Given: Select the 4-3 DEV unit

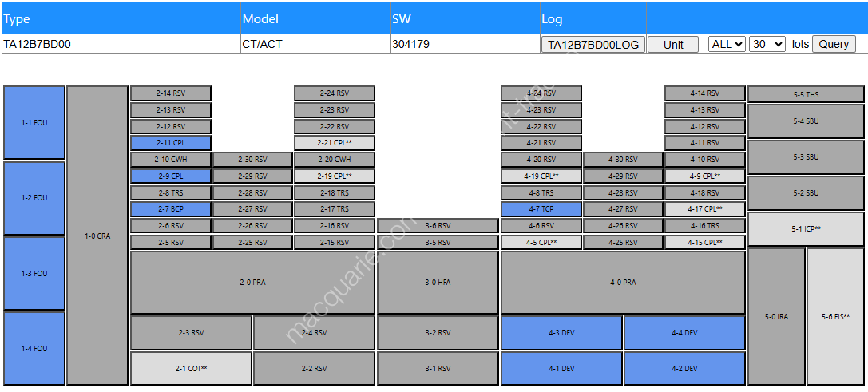Looking at the screenshot, I should coord(561,333).
